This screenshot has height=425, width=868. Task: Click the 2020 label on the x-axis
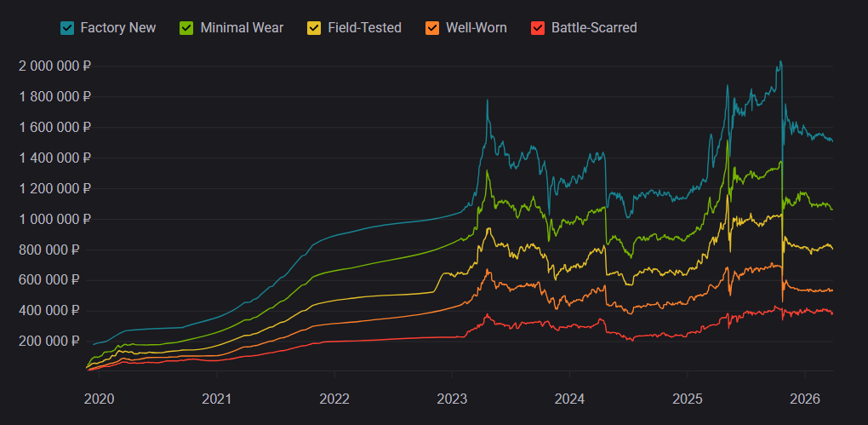(100, 398)
